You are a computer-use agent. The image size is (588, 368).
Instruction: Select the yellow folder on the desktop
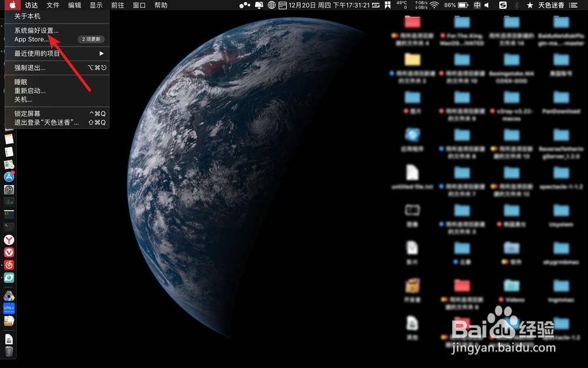tap(413, 59)
